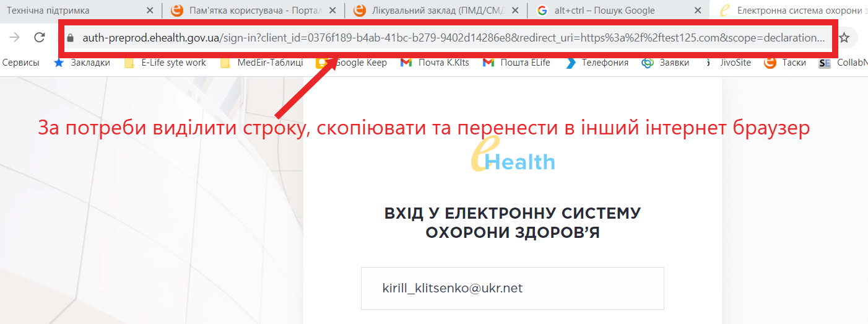Image resolution: width=868 pixels, height=324 pixels.
Task: Reload the current page
Action: coord(40,38)
